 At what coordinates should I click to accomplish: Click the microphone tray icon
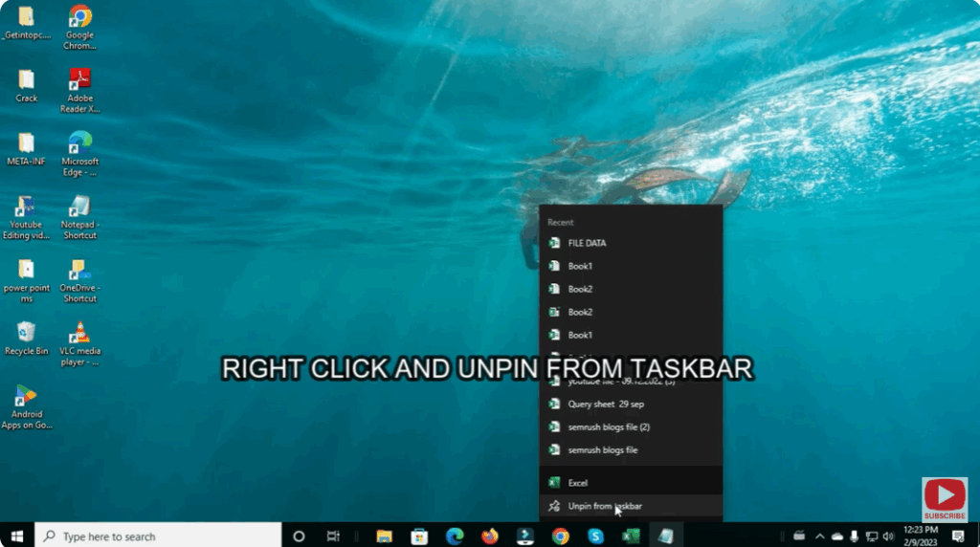[x=854, y=536]
